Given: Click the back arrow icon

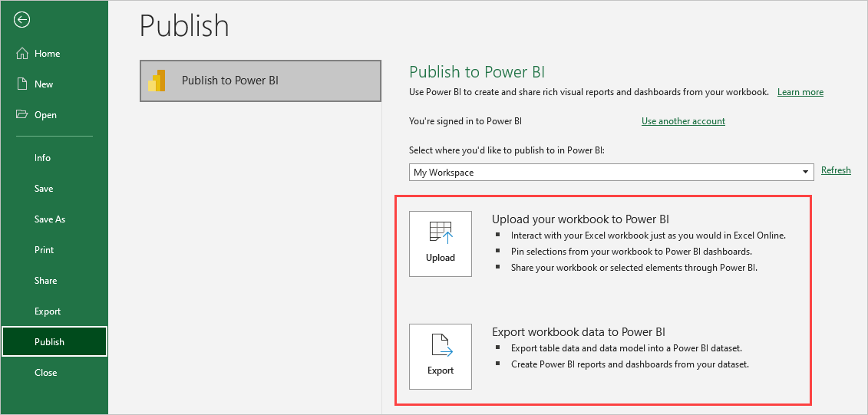Looking at the screenshot, I should coord(22,20).
